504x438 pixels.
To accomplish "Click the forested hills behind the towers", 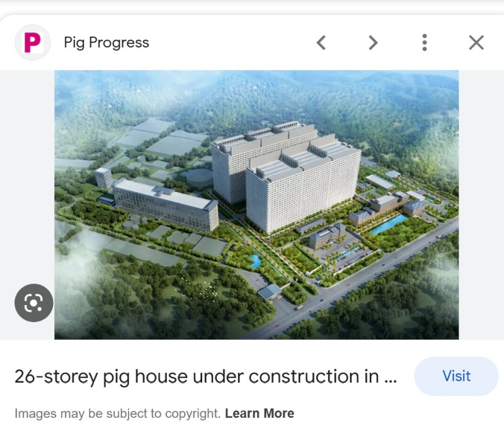I will 257,96.
